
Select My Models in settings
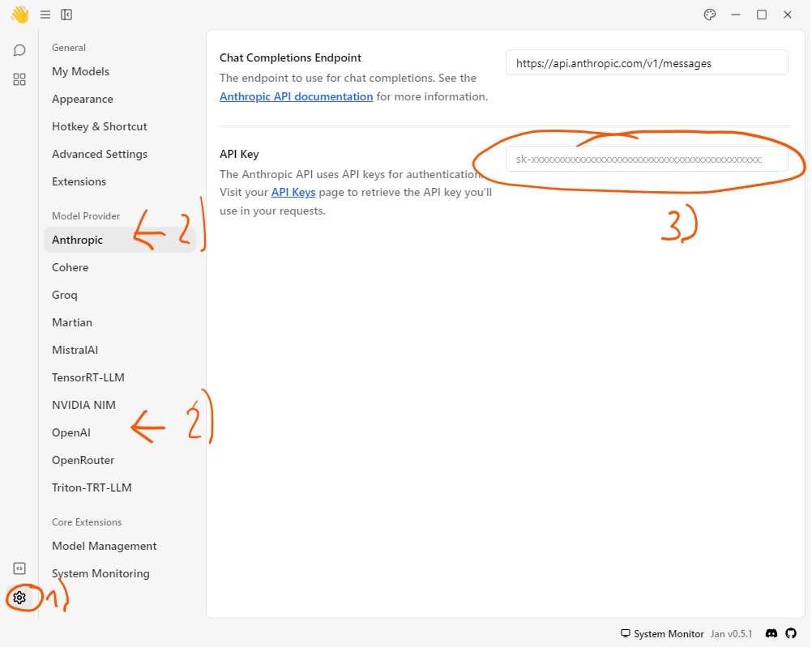pyautogui.click(x=80, y=71)
